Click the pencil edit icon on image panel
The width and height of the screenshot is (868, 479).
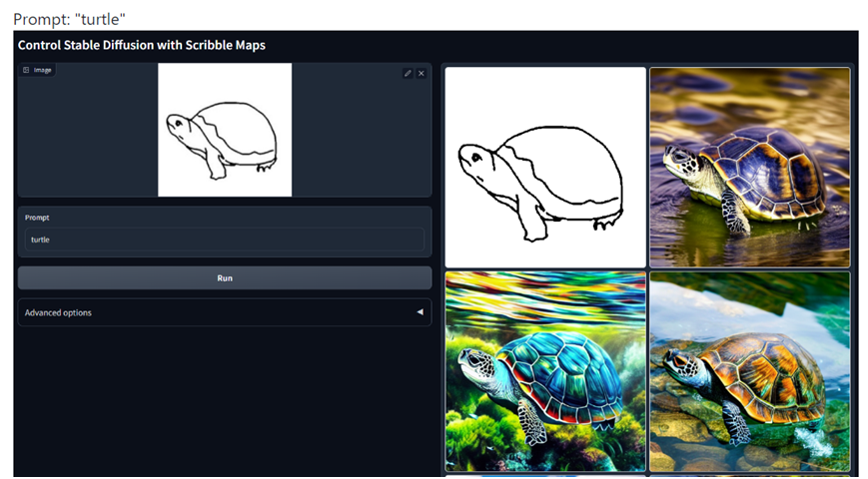pyautogui.click(x=408, y=73)
